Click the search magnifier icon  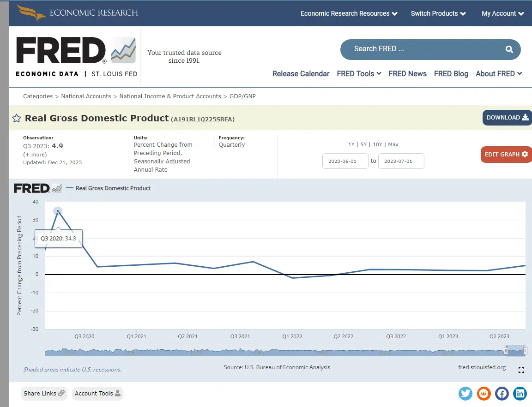(509, 49)
